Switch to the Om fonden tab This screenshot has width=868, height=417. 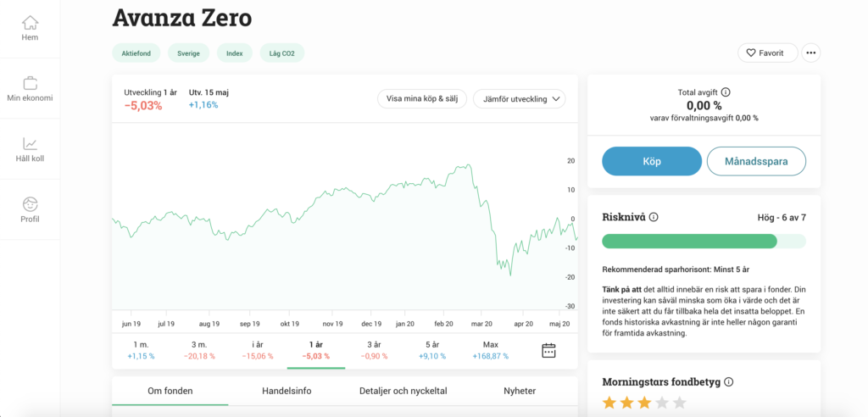170,391
